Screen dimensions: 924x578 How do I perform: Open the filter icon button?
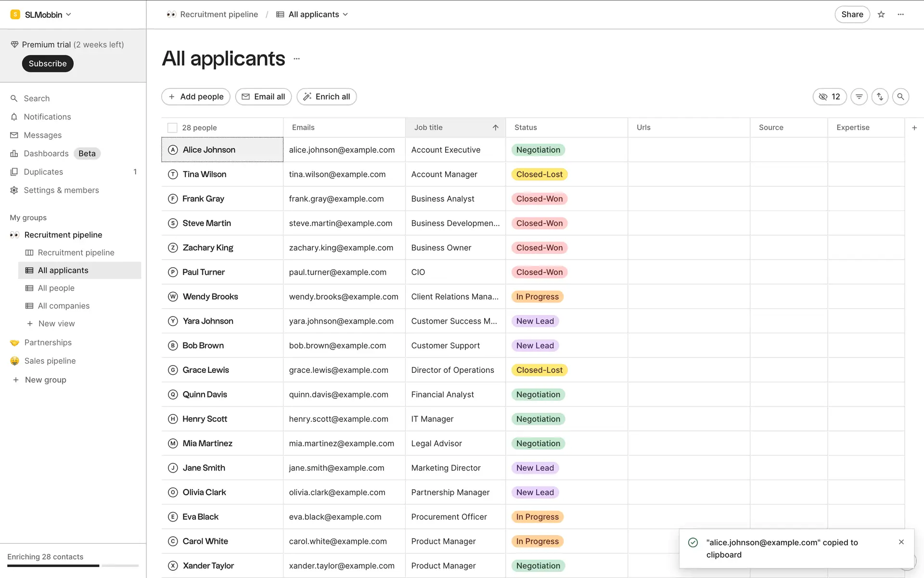click(859, 97)
